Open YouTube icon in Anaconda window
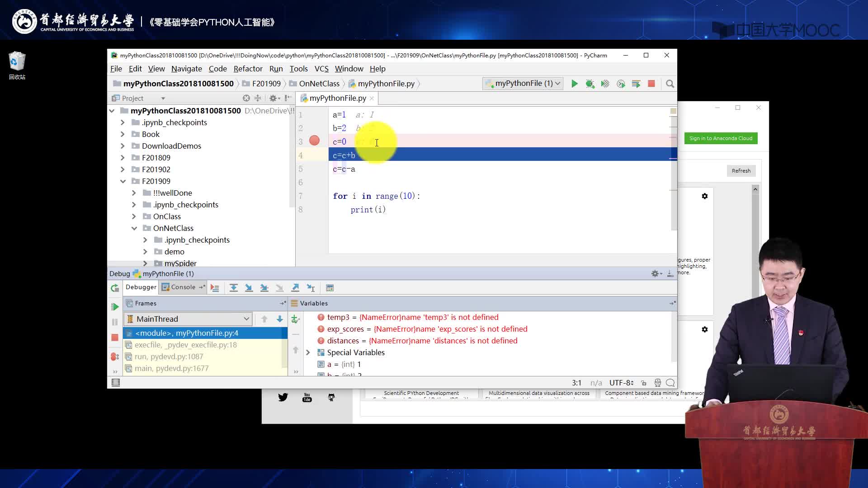 [307, 397]
